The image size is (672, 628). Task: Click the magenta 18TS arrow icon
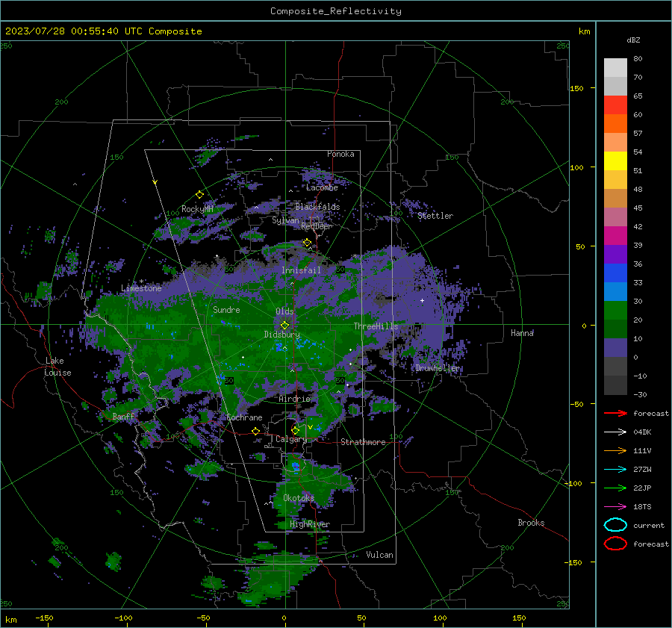tap(615, 507)
